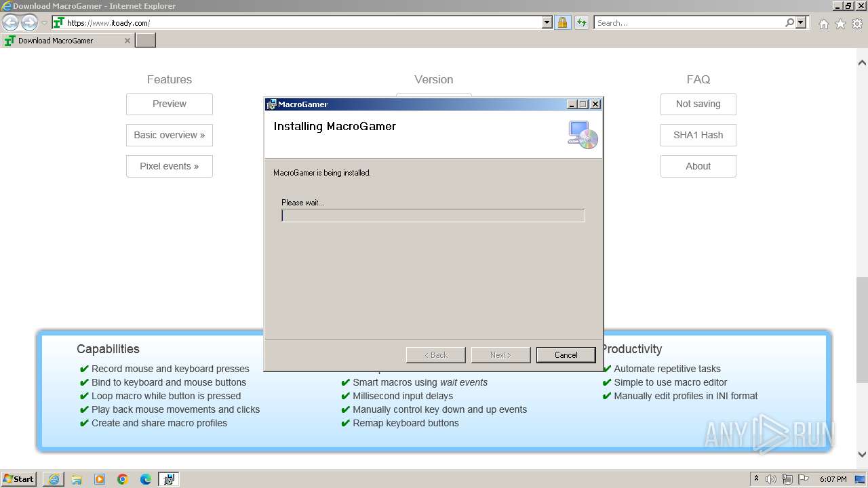Open recent pages dropdown arrow
The width and height of the screenshot is (868, 488).
(45, 23)
